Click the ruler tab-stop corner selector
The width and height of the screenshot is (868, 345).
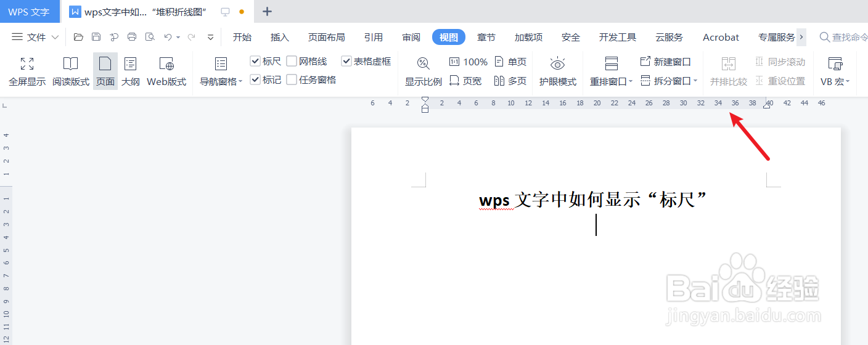(4, 105)
